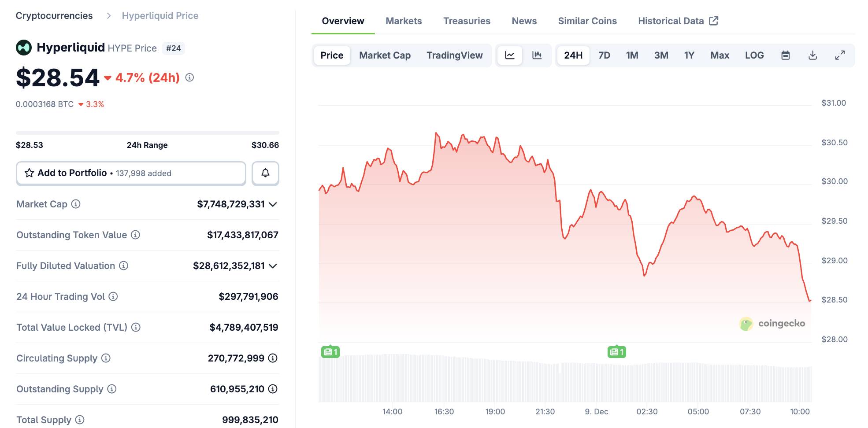Select the 7D time range
This screenshot has height=428, width=868.
604,55
